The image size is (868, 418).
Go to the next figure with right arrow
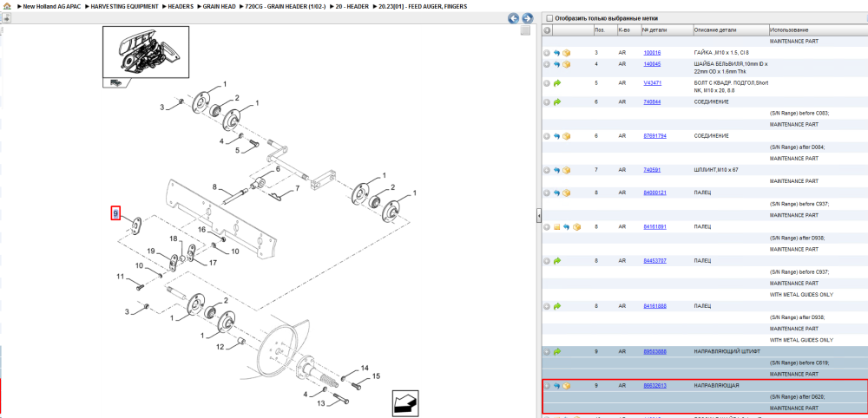click(x=528, y=18)
